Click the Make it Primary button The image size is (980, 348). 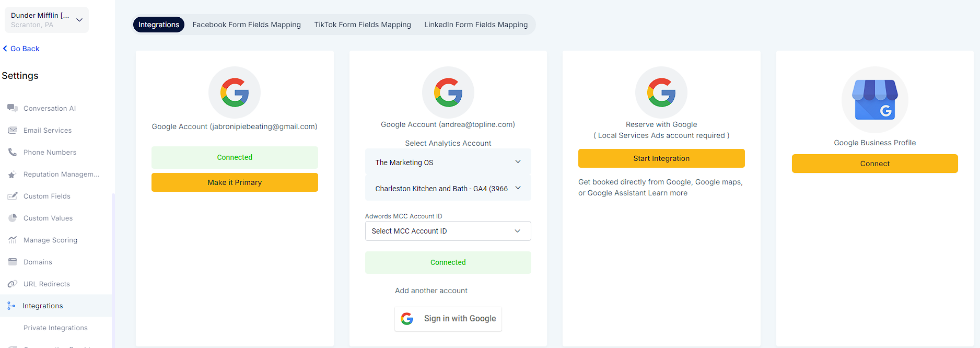(x=235, y=182)
